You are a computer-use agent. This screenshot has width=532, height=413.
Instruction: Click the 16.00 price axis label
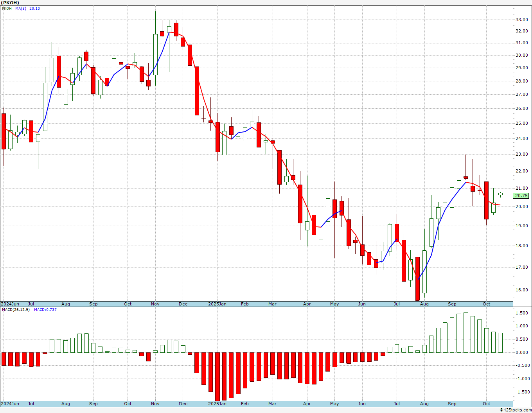pos(521,290)
